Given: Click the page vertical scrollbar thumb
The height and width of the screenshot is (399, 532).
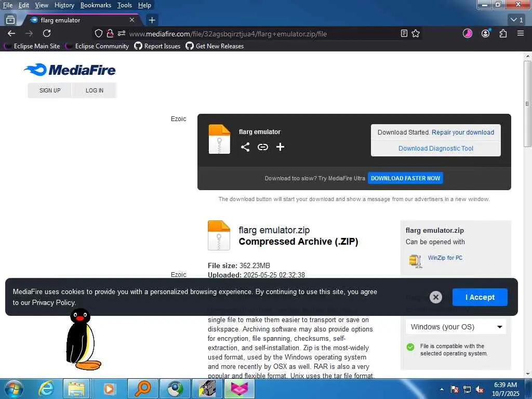Looking at the screenshot, I should [x=527, y=104].
